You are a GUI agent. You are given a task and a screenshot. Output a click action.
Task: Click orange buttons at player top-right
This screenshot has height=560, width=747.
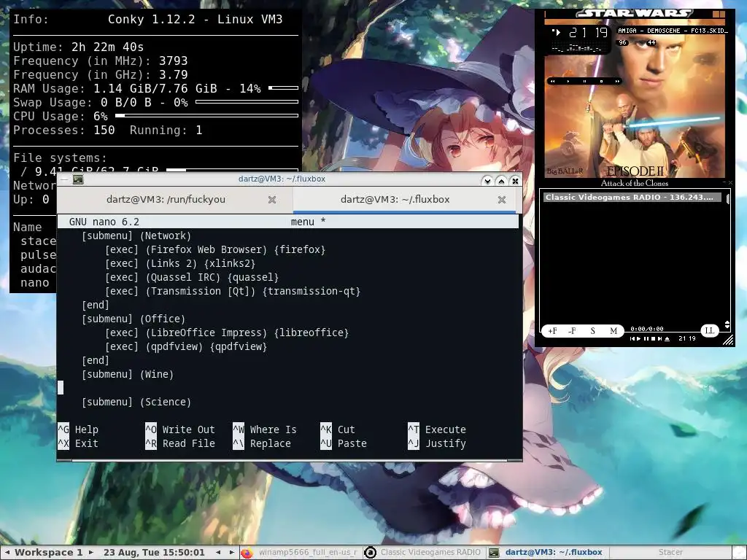coord(719,15)
